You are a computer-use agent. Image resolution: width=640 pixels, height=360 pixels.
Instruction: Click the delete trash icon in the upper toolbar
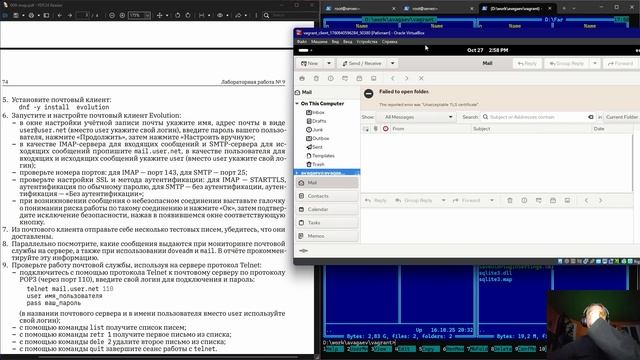[316, 78]
